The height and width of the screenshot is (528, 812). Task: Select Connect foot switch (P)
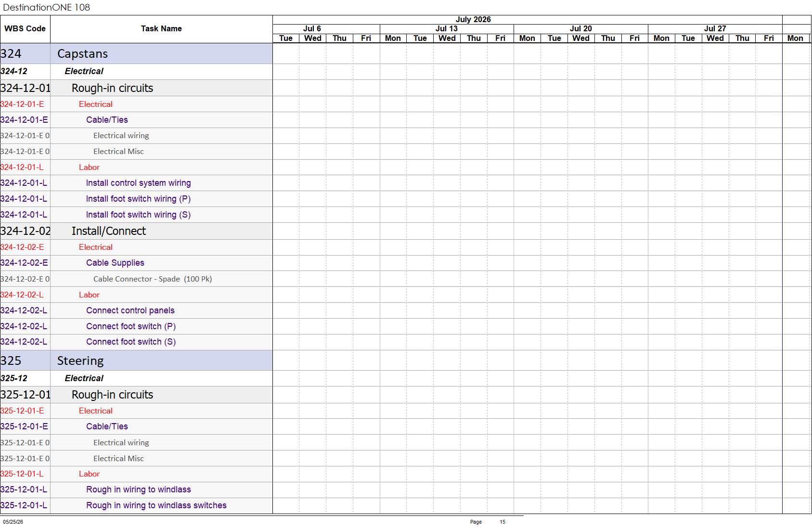pos(131,326)
